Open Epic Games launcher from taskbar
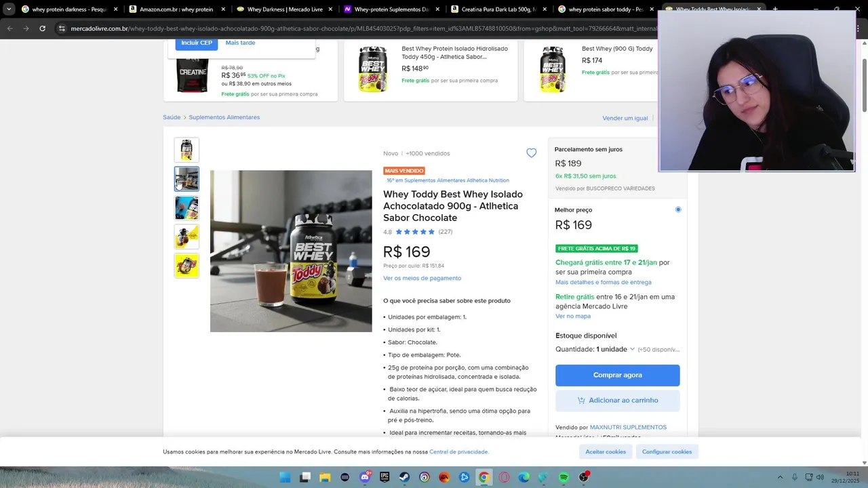The width and height of the screenshot is (868, 488). click(x=384, y=477)
